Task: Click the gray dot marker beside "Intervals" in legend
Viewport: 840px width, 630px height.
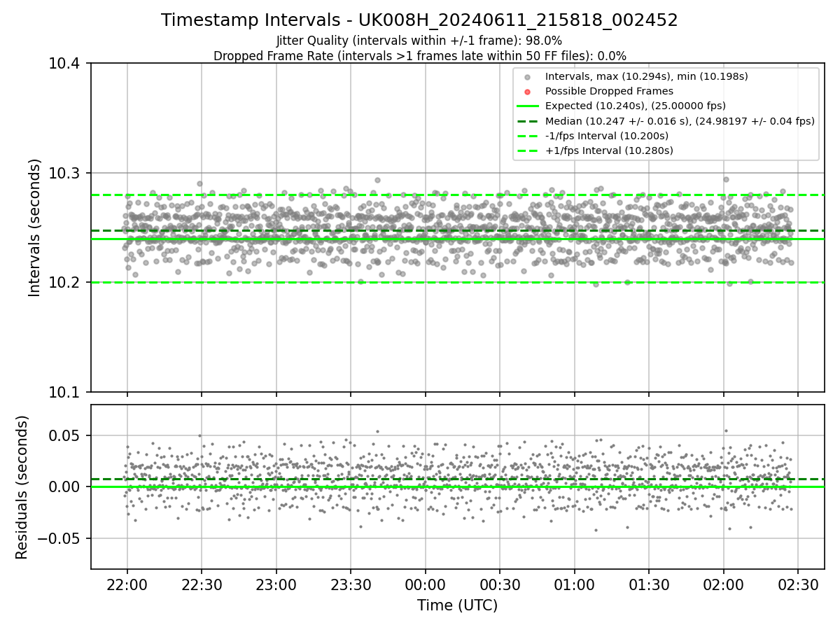Action: (x=527, y=77)
